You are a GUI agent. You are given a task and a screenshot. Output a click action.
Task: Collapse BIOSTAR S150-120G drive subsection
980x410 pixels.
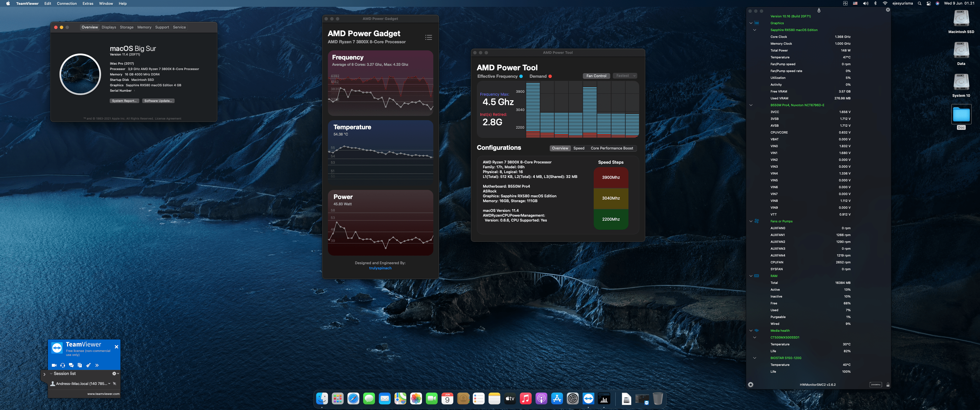754,358
